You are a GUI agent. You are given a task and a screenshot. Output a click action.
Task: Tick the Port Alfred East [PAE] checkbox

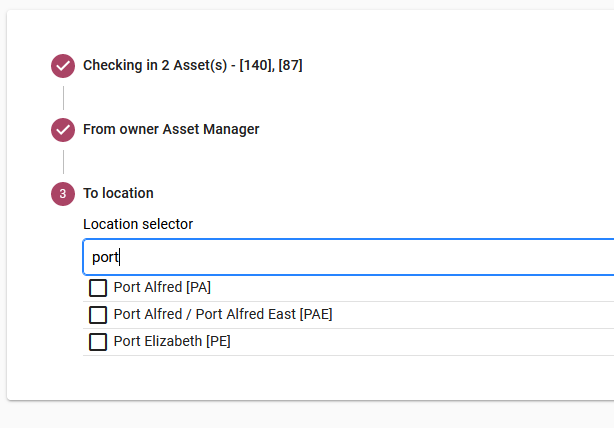point(98,315)
